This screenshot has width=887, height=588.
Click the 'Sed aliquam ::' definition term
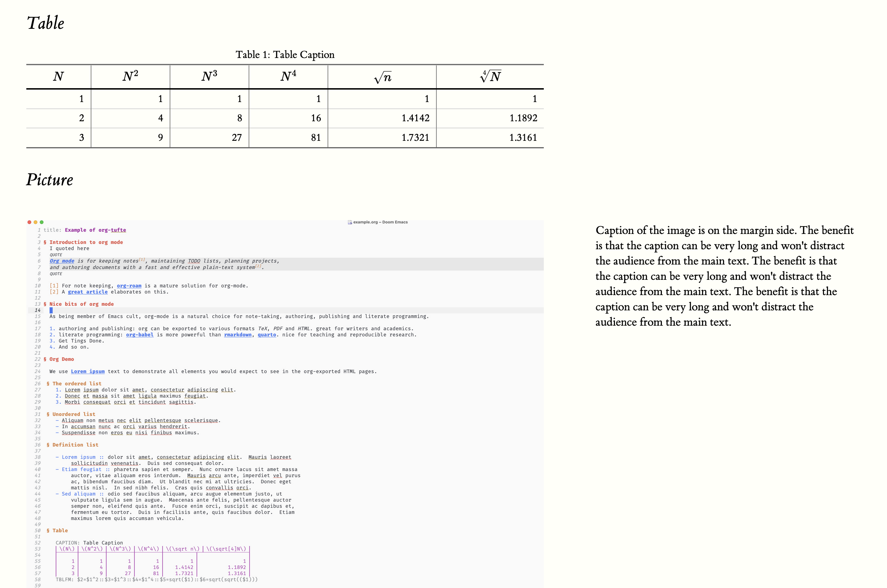tap(83, 494)
